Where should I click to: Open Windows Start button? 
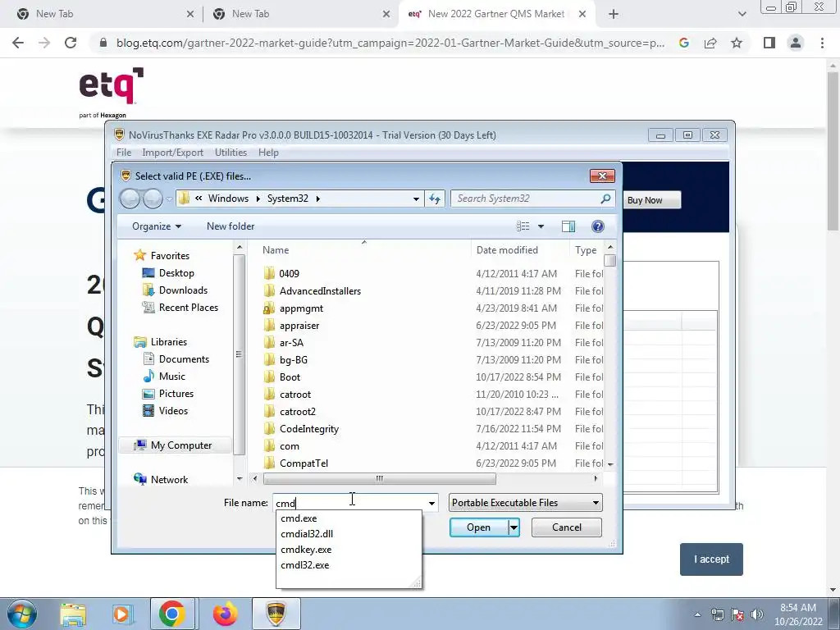coord(22,614)
